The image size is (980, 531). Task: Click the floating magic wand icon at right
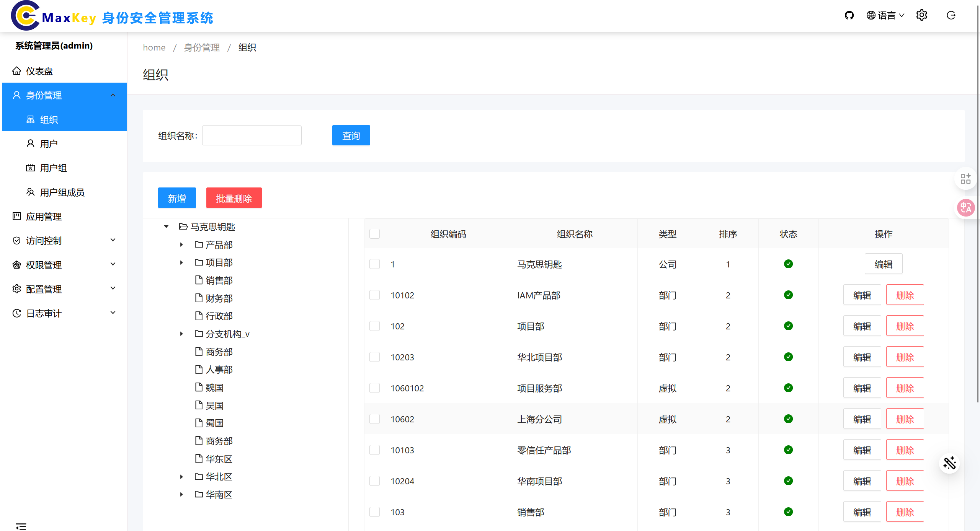949,463
